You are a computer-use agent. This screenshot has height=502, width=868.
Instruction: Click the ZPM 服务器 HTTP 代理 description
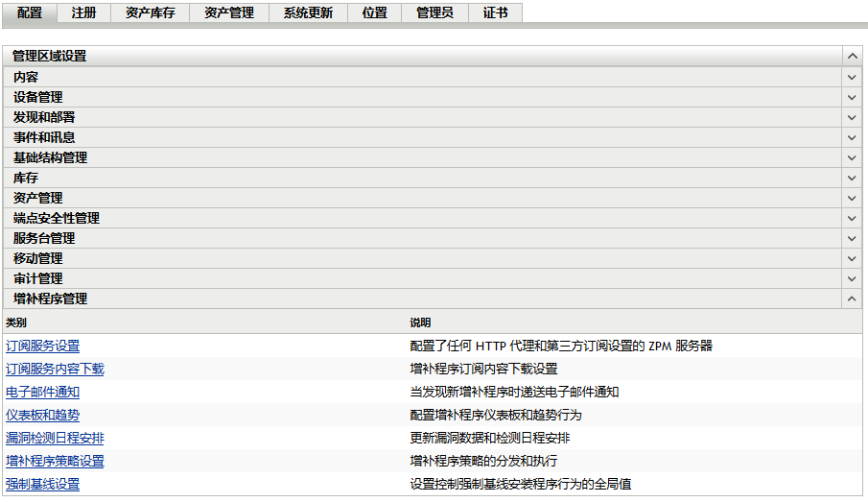(x=561, y=346)
